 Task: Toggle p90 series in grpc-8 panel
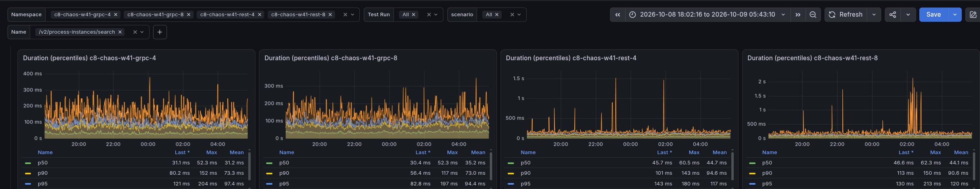pos(284,173)
